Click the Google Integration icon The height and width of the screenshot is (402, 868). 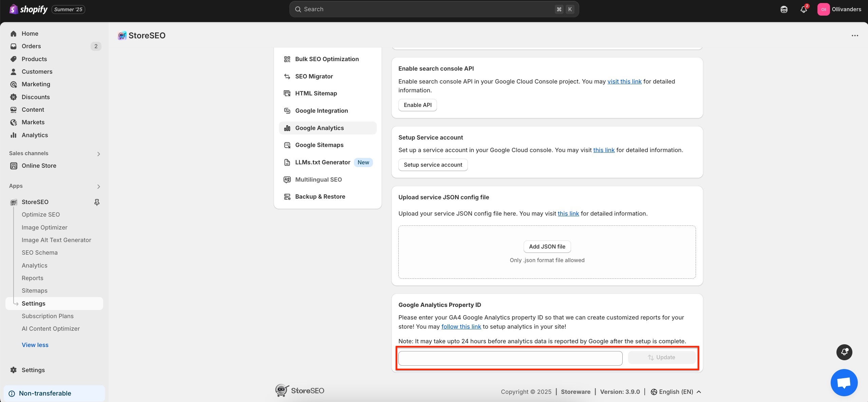pos(287,111)
